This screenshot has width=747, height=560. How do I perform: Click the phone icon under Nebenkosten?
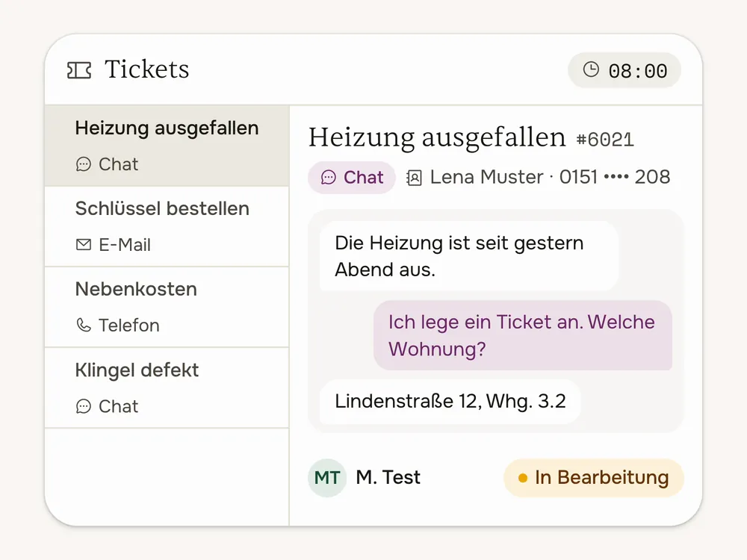pyautogui.click(x=84, y=326)
